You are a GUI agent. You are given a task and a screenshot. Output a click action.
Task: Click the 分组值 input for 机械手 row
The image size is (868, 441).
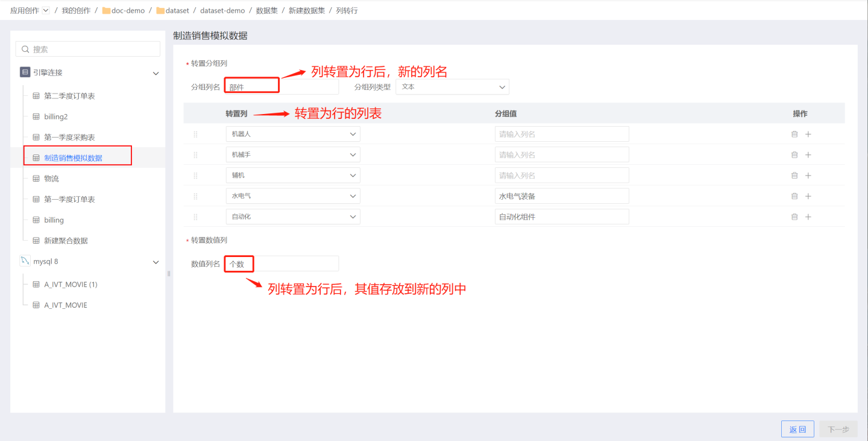pos(562,155)
